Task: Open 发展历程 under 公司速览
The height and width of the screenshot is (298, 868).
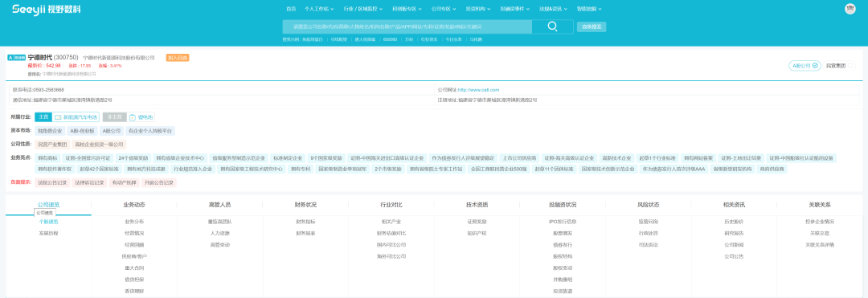Action: pyautogui.click(x=49, y=233)
